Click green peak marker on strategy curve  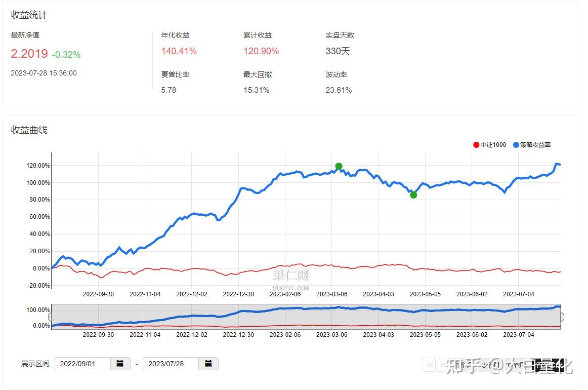[339, 166]
